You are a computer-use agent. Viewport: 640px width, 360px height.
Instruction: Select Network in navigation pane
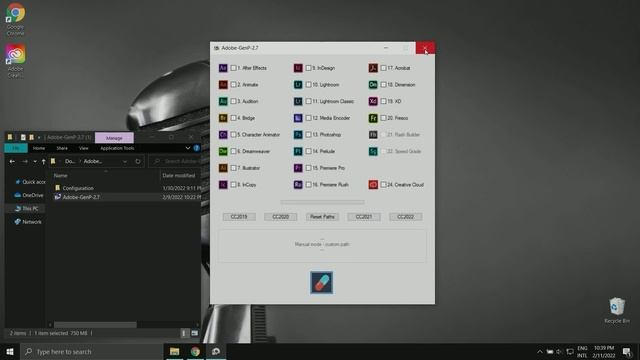[x=28, y=222]
